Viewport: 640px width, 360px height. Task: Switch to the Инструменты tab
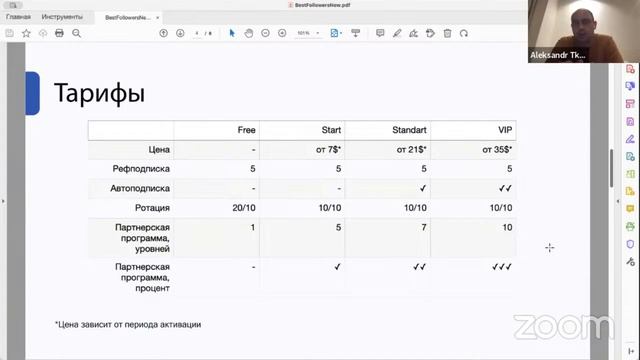62,17
